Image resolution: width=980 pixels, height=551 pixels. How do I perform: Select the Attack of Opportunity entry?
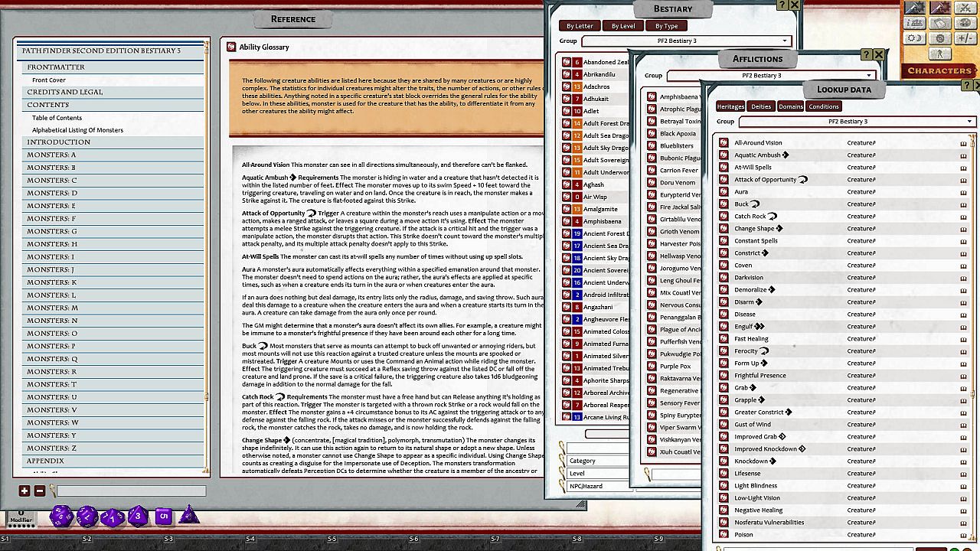[766, 179]
